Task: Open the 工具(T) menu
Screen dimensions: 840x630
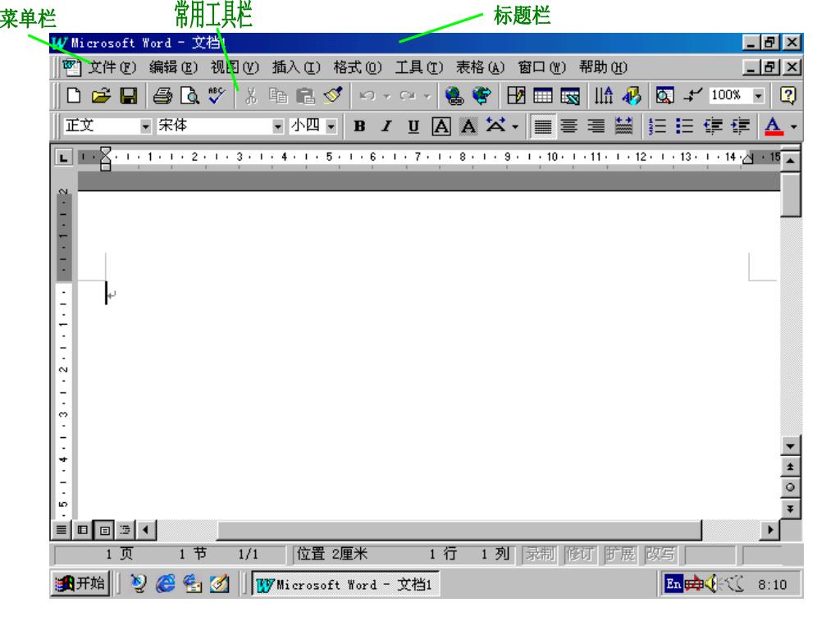Action: point(419,67)
